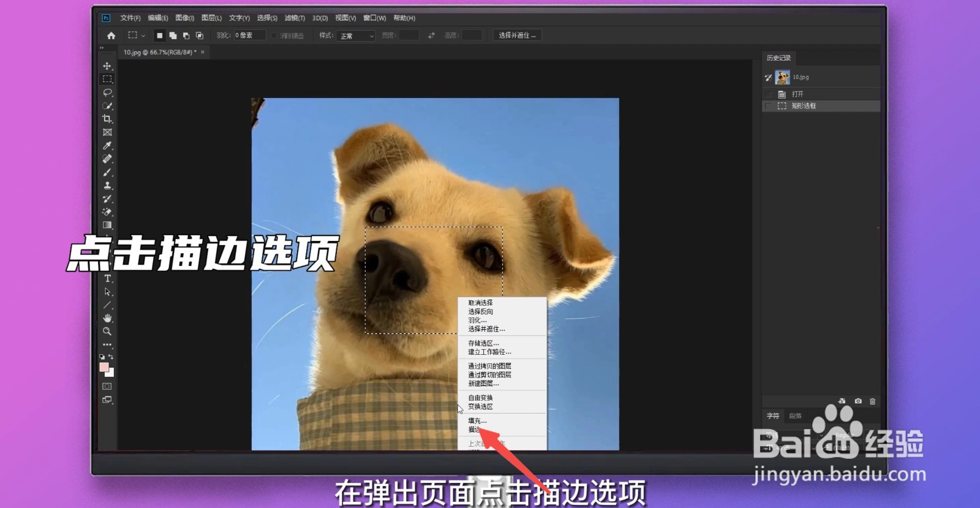
Task: Create a new snapshot camera icon
Action: click(x=858, y=401)
